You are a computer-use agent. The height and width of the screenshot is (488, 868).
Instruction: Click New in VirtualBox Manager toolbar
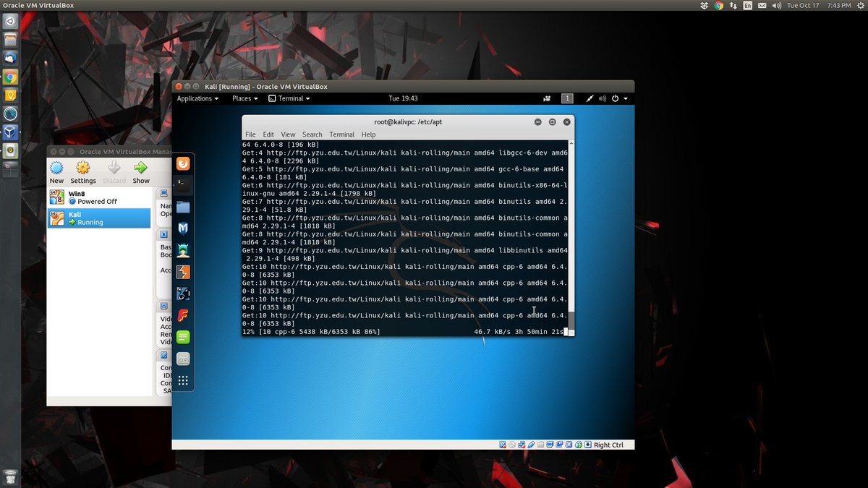[x=56, y=172]
